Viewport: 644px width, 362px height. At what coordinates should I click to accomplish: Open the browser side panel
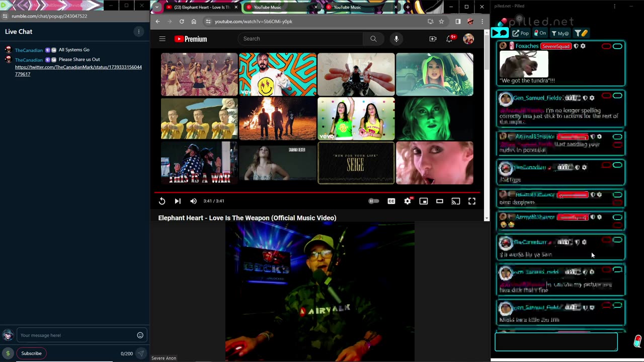click(x=458, y=22)
